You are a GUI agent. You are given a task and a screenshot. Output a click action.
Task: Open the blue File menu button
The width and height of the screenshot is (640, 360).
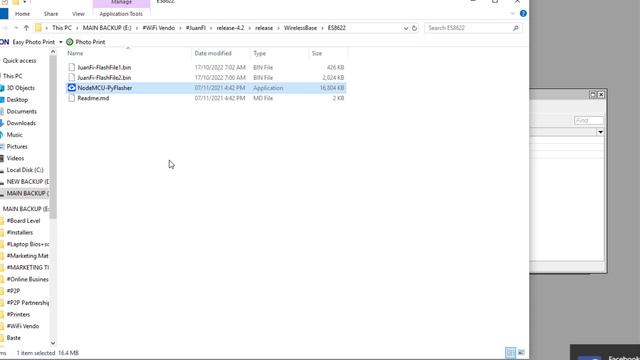click(x=4, y=13)
